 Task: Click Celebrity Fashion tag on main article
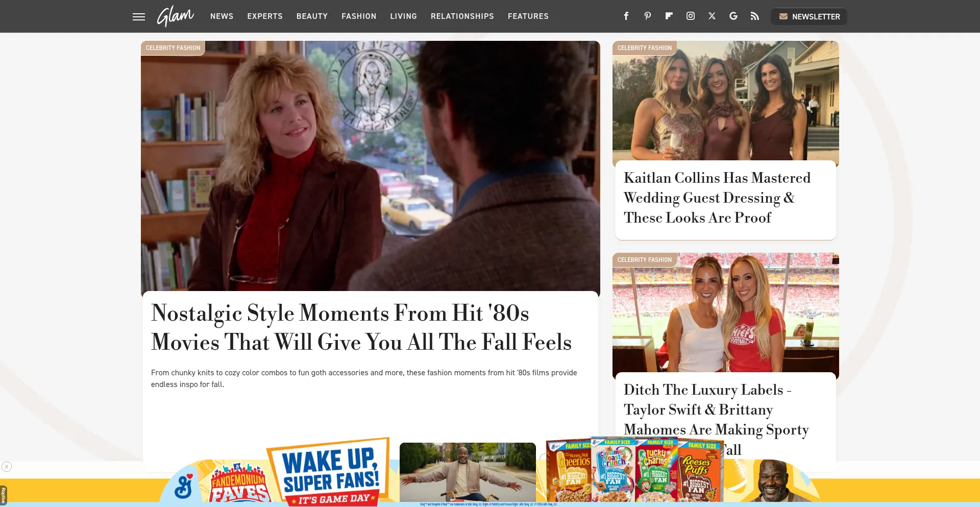coord(173,48)
